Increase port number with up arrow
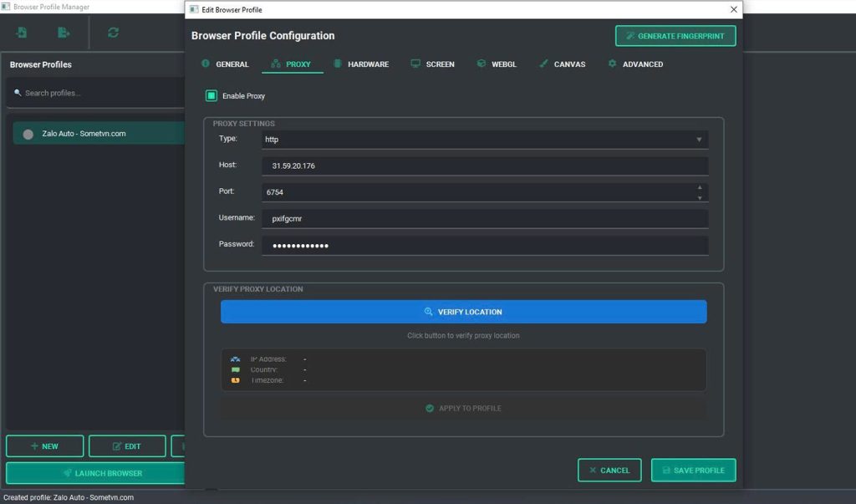856x504 pixels. pyautogui.click(x=700, y=187)
